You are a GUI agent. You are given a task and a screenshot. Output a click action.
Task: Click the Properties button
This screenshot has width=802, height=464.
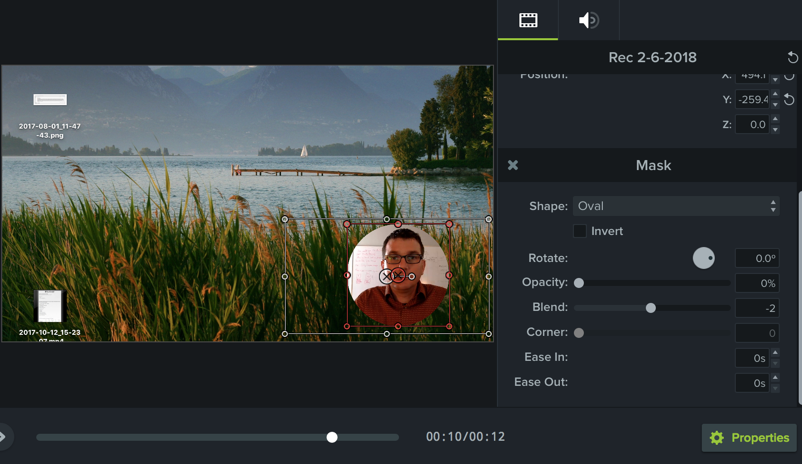(x=749, y=437)
